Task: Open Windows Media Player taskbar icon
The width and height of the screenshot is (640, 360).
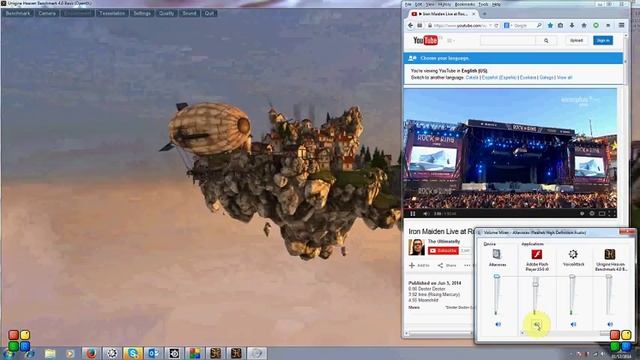Action: [x=70, y=353]
